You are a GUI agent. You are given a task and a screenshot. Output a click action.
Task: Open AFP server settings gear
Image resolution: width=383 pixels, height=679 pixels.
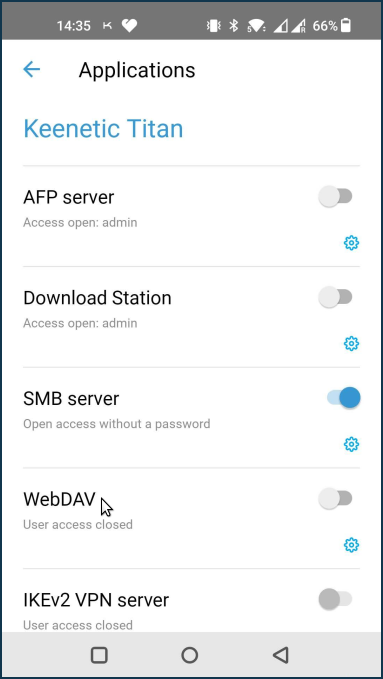351,243
